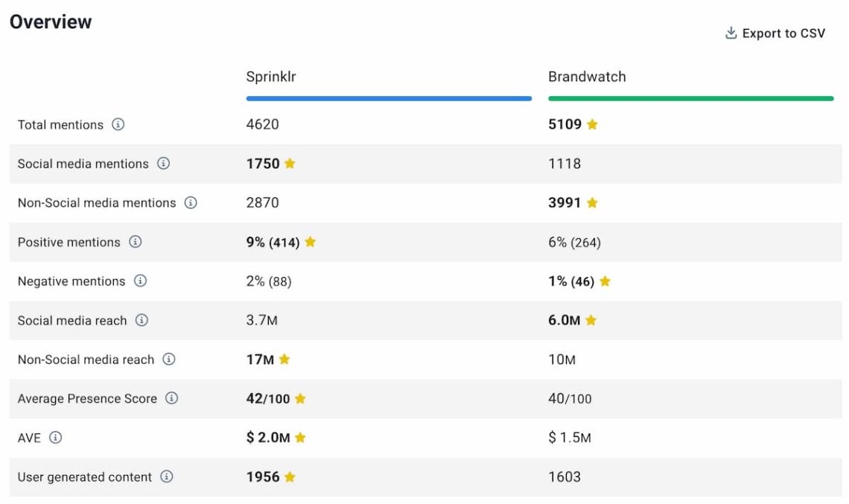Screen dimensions: 849x504
Task: Show User generated content info tooltip
Action: coord(167,476)
